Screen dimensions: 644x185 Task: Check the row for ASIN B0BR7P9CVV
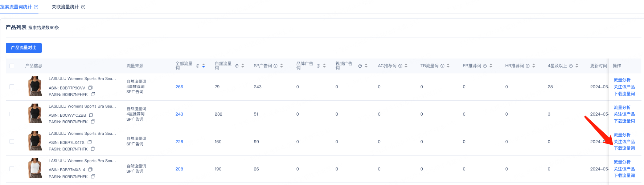[12, 87]
